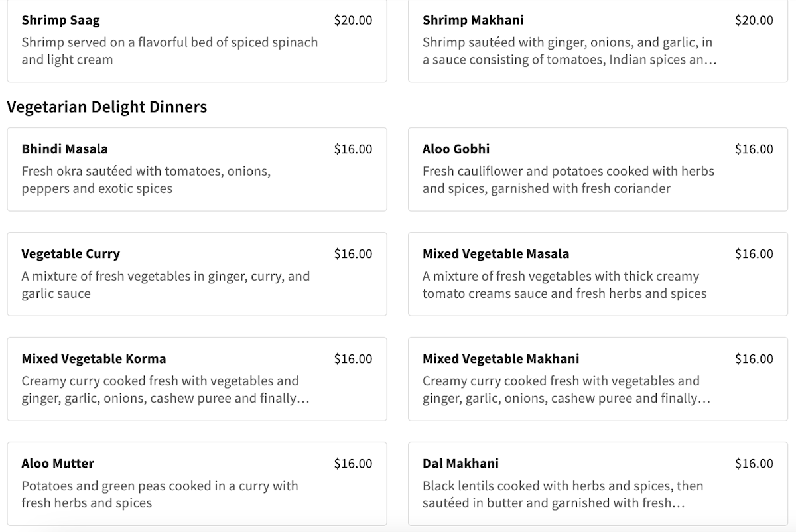Image resolution: width=796 pixels, height=532 pixels.
Task: Click the black lentils description text
Action: pyautogui.click(x=563, y=494)
